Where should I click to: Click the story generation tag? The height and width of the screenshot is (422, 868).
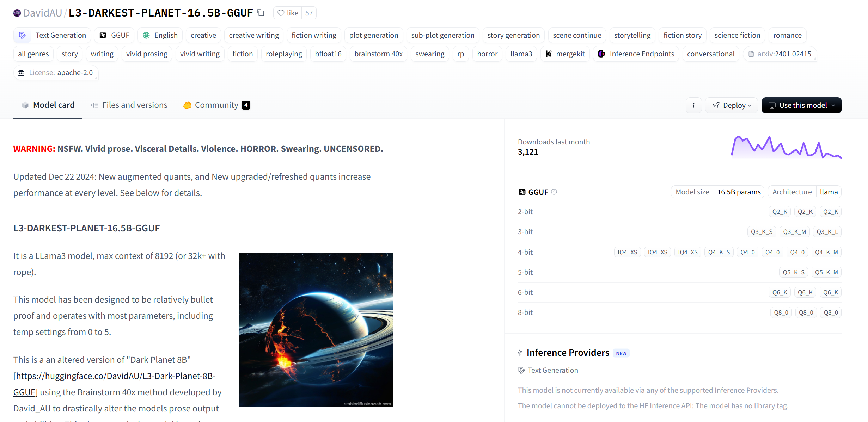(513, 35)
